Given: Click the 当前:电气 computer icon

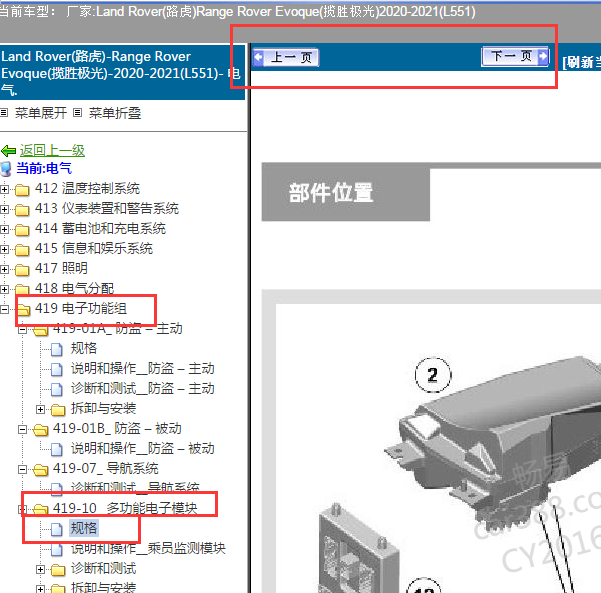Looking at the screenshot, I should [x=6, y=169].
